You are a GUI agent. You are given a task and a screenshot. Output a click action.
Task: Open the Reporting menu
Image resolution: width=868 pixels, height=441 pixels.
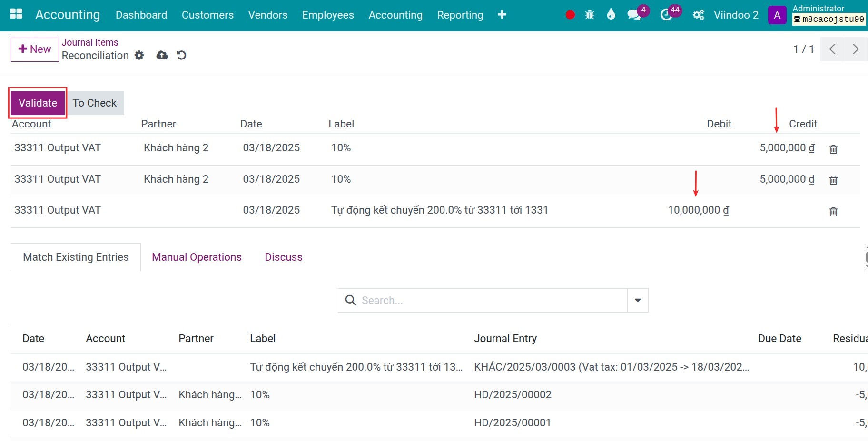(460, 15)
